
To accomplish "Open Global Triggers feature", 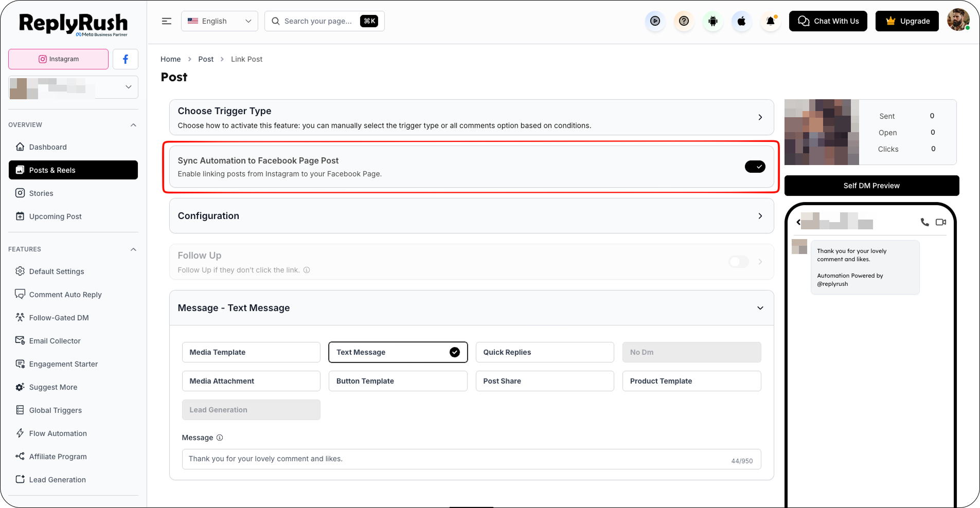I will 73,410.
